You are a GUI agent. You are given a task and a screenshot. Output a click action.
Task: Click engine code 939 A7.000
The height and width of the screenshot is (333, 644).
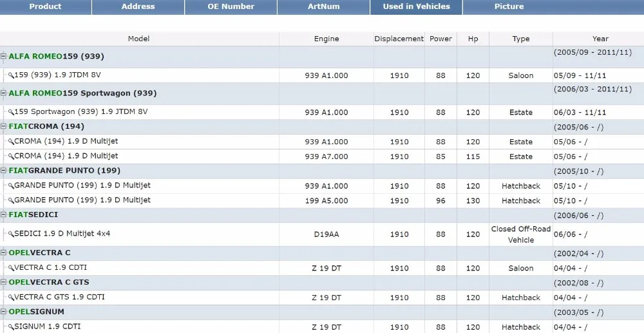point(327,157)
